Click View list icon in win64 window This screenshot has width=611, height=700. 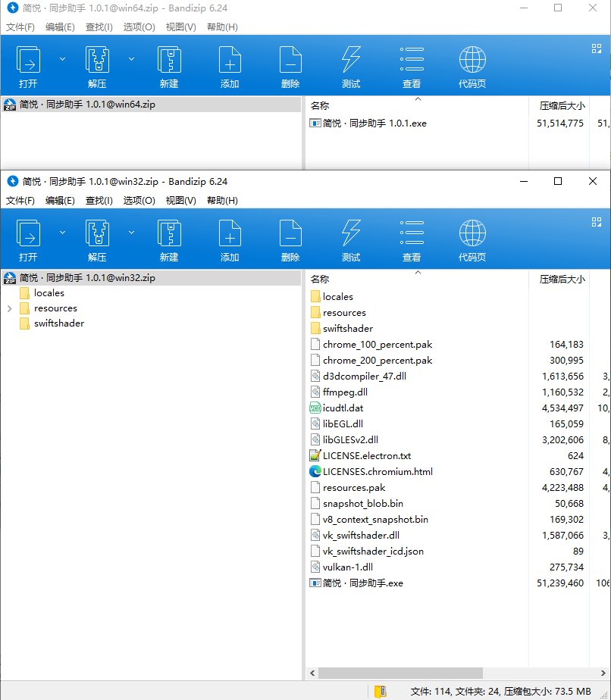tap(412, 59)
